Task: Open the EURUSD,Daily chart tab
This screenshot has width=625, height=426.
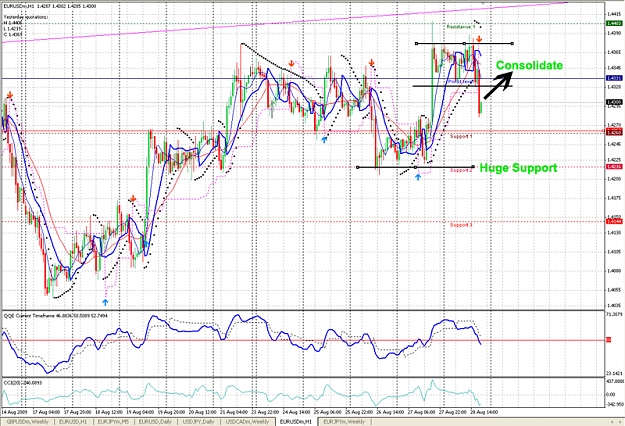Action: pyautogui.click(x=155, y=422)
